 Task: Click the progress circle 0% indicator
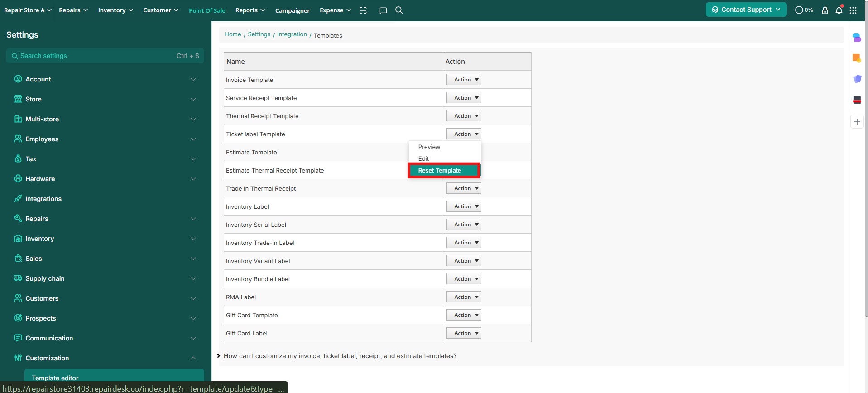[x=804, y=10]
